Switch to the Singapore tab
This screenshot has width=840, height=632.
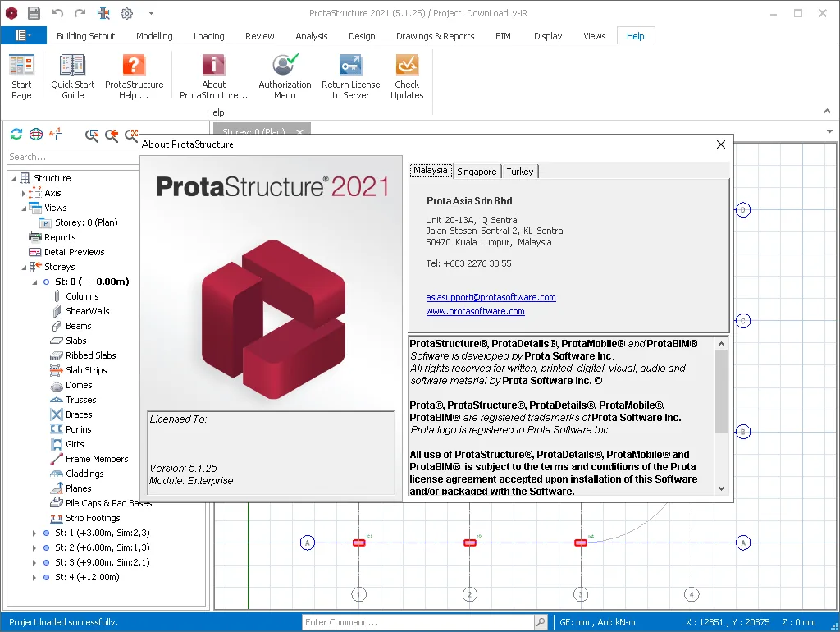477,172
